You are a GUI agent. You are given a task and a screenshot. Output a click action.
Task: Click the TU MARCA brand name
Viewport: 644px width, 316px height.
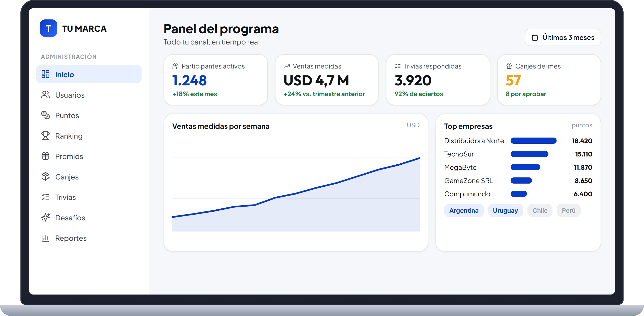coord(84,28)
